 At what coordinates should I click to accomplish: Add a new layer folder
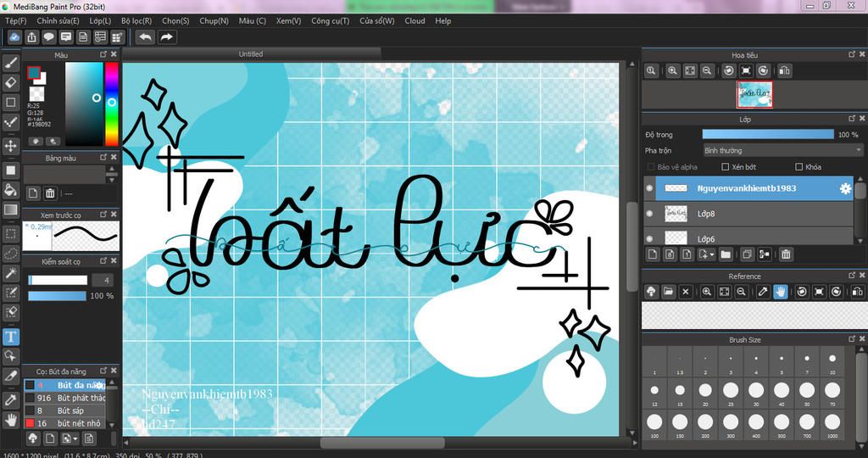pyautogui.click(x=726, y=254)
